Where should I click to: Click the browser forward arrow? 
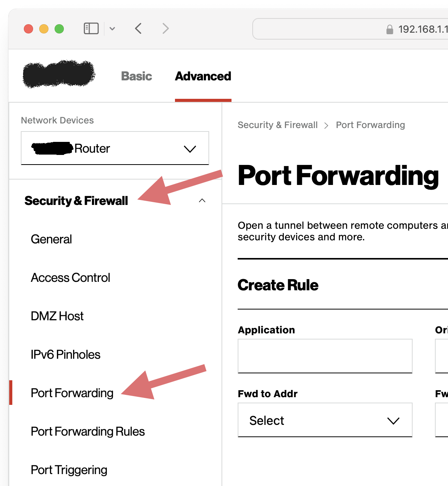point(166,28)
